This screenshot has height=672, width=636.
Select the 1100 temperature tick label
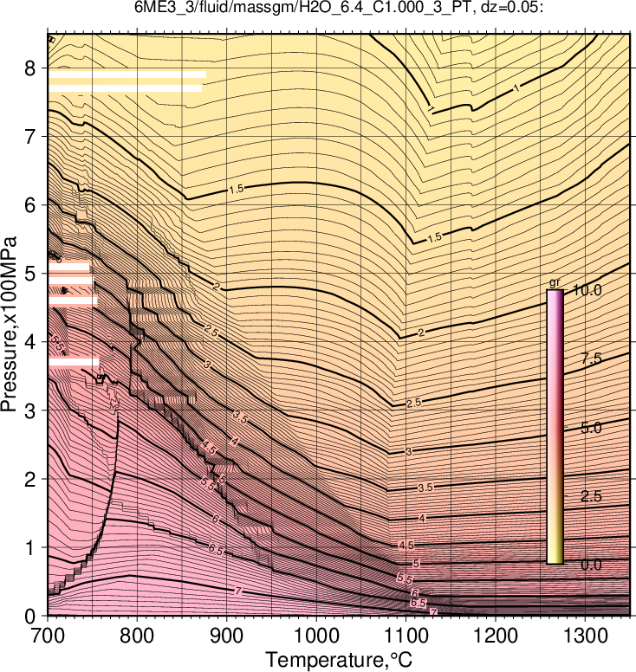tap(406, 636)
